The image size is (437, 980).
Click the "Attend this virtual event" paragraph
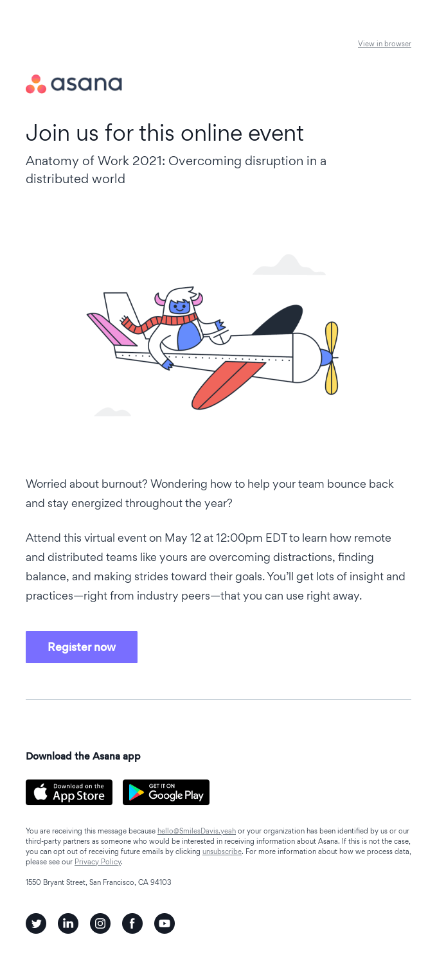pos(215,567)
